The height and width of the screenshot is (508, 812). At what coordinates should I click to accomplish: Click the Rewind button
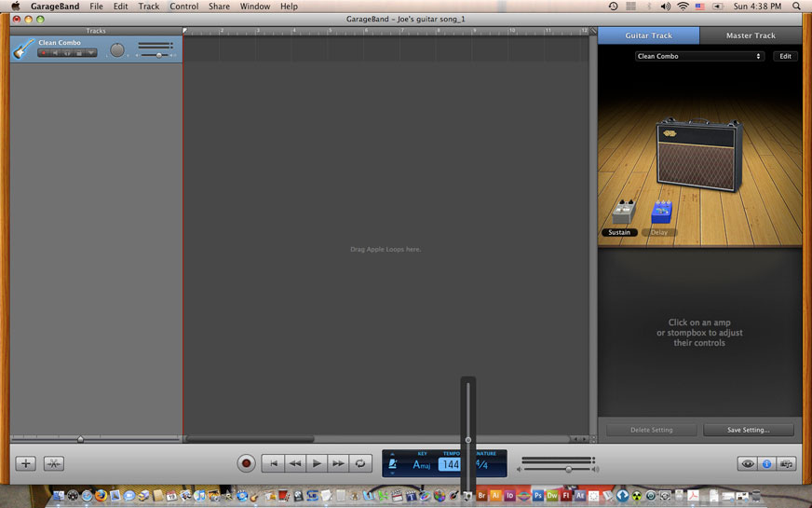pos(294,463)
